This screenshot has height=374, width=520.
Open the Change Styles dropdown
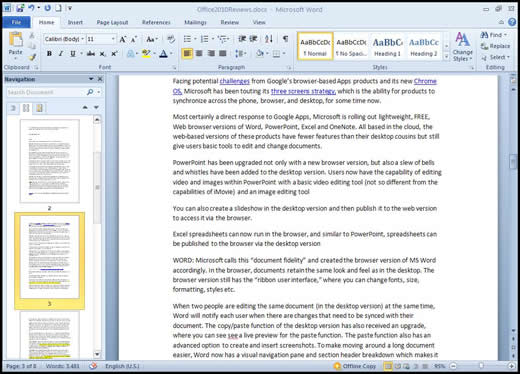[x=462, y=47]
